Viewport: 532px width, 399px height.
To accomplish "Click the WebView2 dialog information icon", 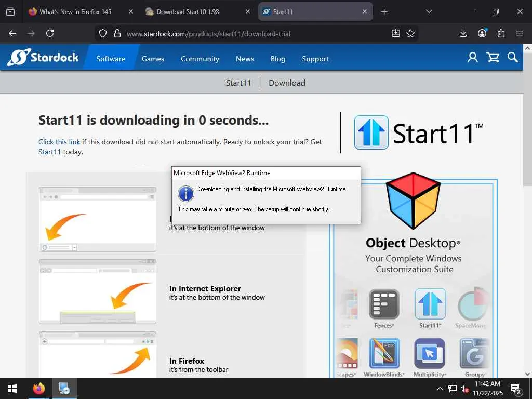I will click(186, 194).
